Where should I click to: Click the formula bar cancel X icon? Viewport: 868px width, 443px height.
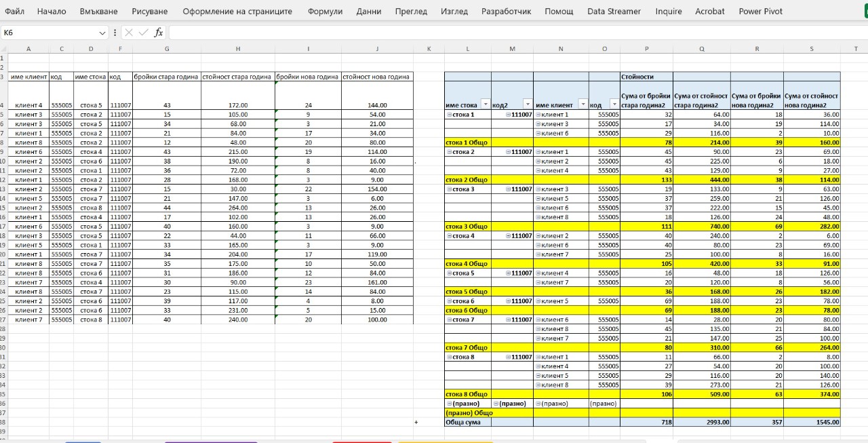point(129,33)
